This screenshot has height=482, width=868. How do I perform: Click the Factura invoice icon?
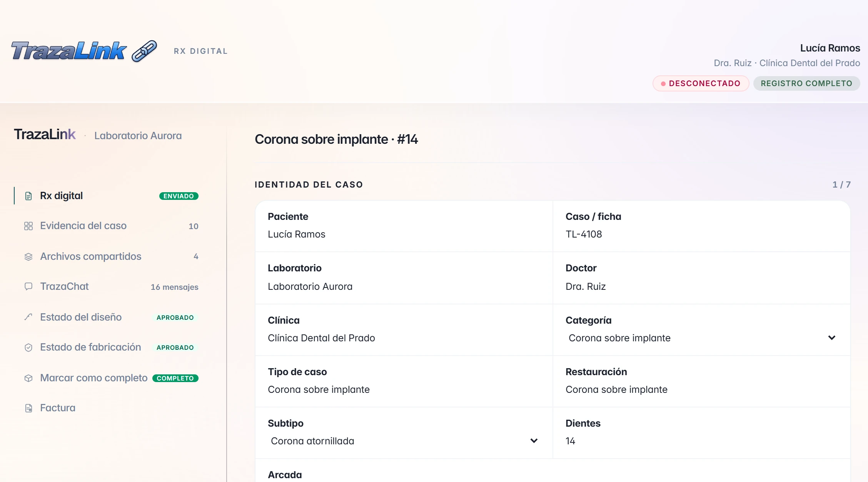(x=28, y=408)
